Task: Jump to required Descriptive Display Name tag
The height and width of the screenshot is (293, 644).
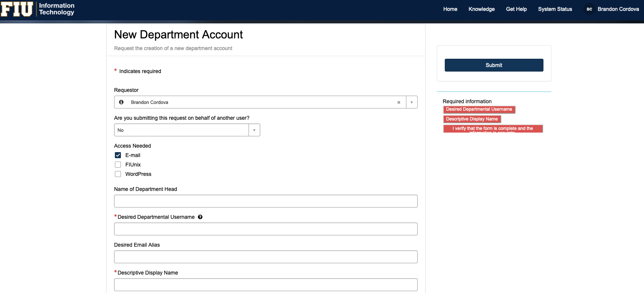Action: (x=472, y=119)
